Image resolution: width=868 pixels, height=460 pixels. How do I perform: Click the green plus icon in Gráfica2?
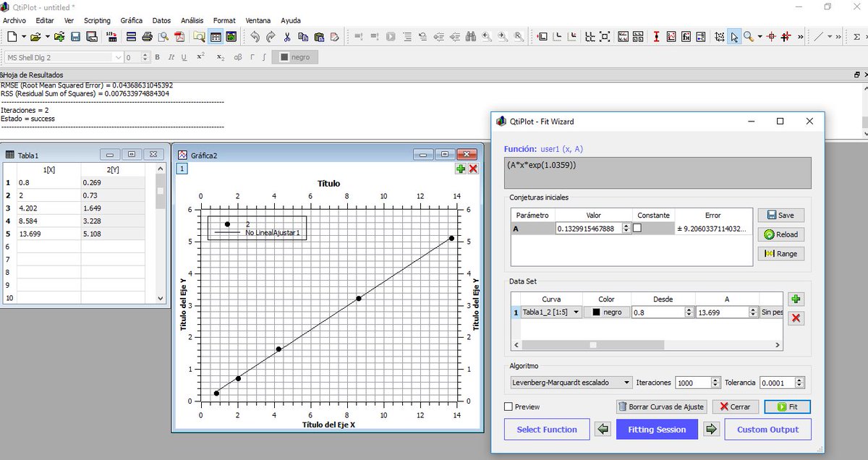[461, 169]
